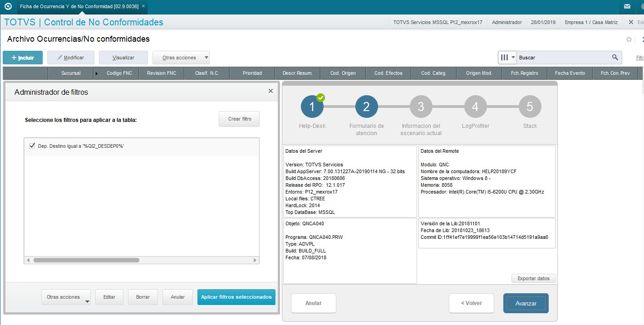644x325 pixels.
Task: Click the Origen Mod. column header
Action: [479, 73]
